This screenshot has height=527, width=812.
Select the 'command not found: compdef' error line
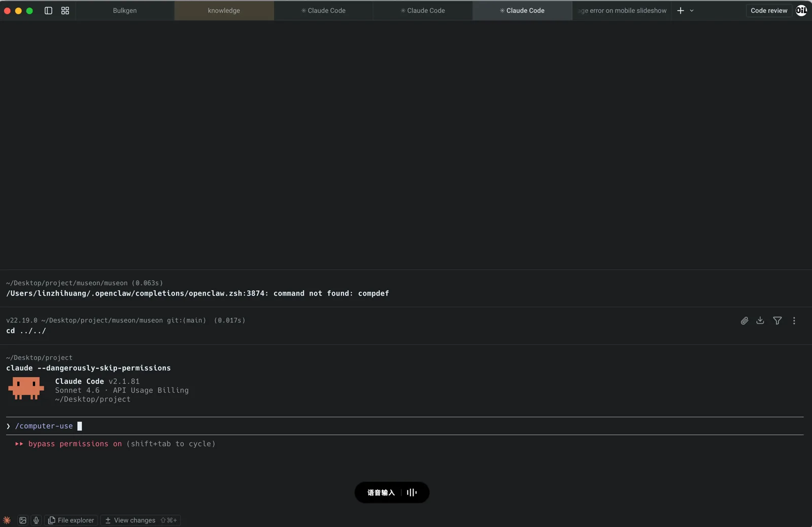[x=197, y=293]
